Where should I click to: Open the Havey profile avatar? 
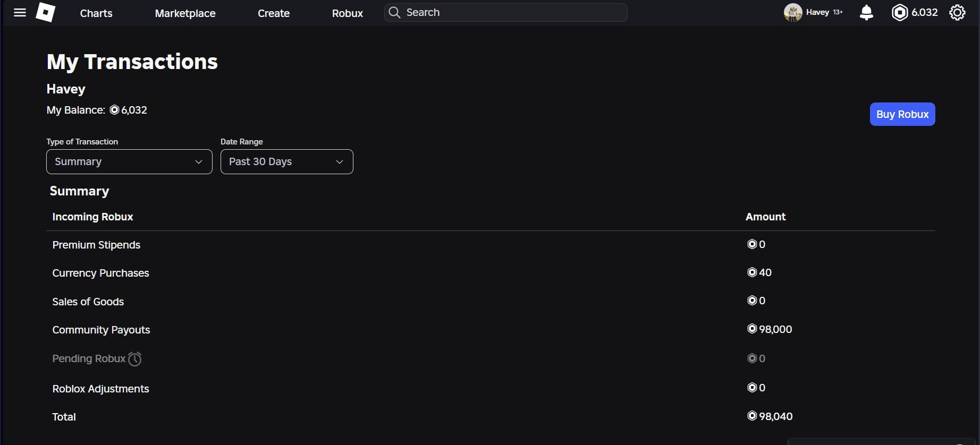[x=793, y=12]
